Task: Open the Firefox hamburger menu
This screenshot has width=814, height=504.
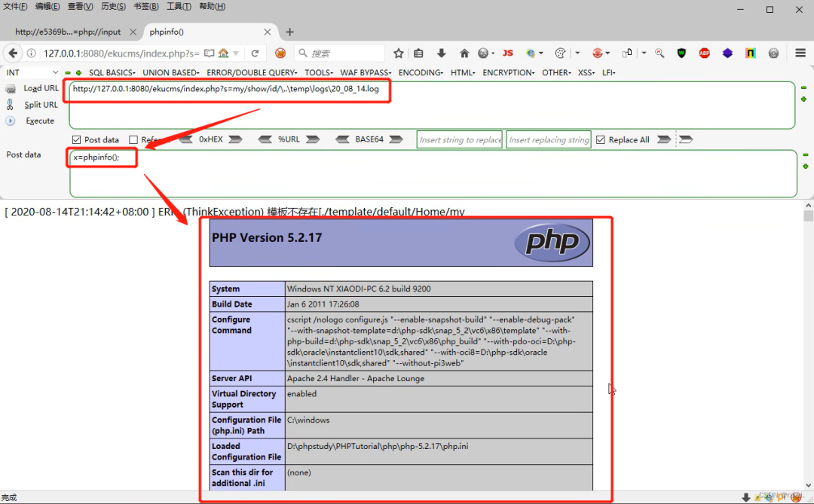Action: [800, 53]
